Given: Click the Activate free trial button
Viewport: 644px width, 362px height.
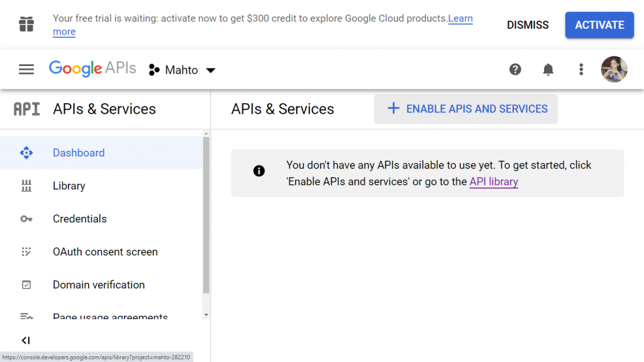Looking at the screenshot, I should [x=599, y=25].
